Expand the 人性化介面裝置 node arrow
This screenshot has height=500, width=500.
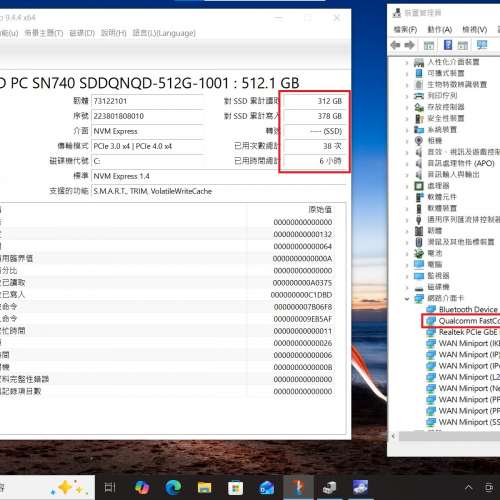click(407, 62)
